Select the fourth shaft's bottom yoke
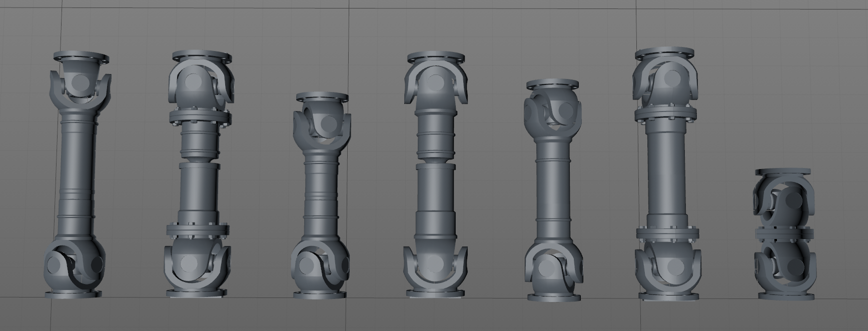The image size is (868, 331). pyautogui.click(x=436, y=267)
